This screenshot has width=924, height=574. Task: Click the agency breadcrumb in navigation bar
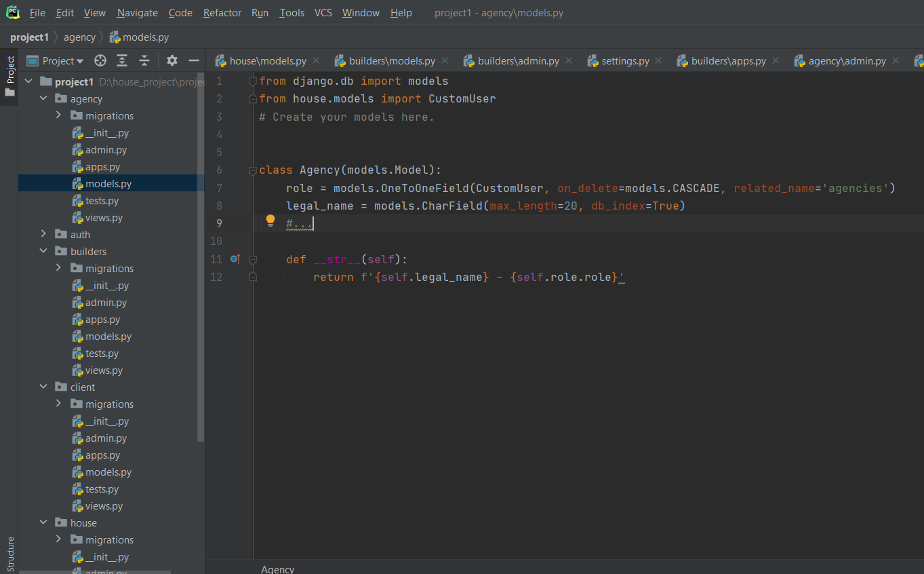(x=79, y=37)
